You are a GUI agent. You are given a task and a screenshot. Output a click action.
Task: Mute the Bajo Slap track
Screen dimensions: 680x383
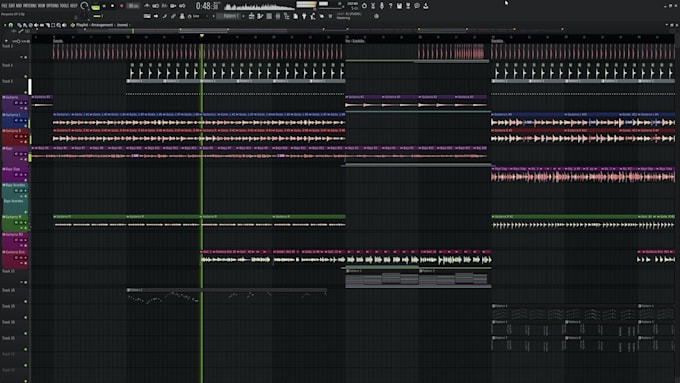click(26, 180)
